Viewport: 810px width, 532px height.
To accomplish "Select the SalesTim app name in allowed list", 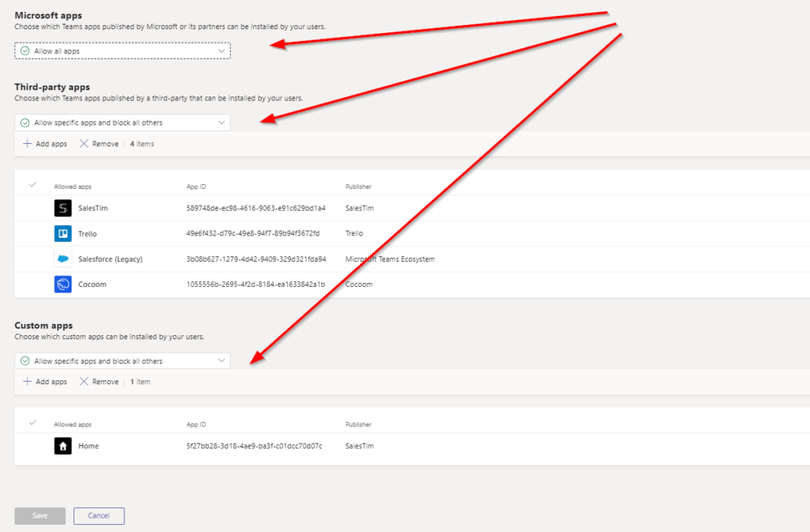I will click(93, 208).
